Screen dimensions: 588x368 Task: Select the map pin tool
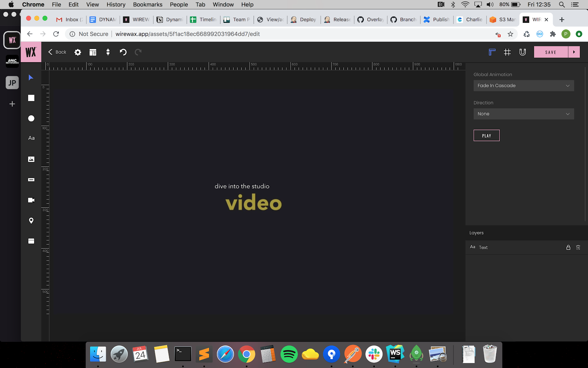(31, 220)
